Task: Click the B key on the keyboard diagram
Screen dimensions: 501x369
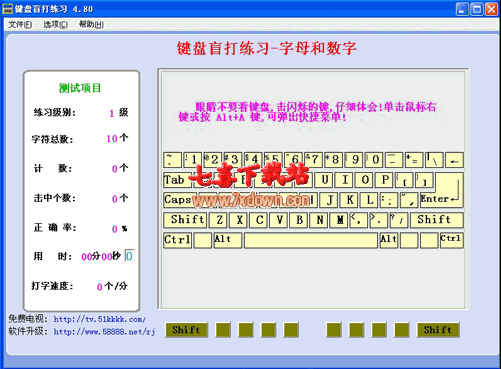Action: coord(299,220)
